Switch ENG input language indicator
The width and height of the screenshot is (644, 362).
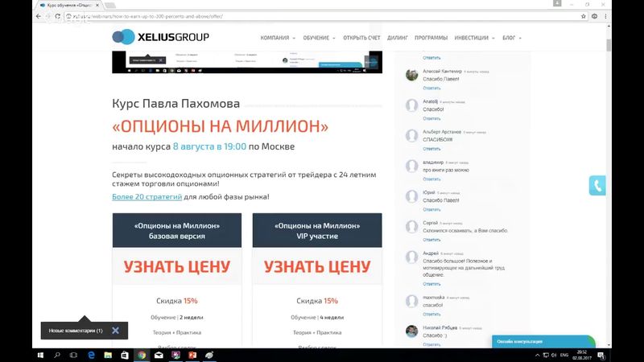click(564, 355)
